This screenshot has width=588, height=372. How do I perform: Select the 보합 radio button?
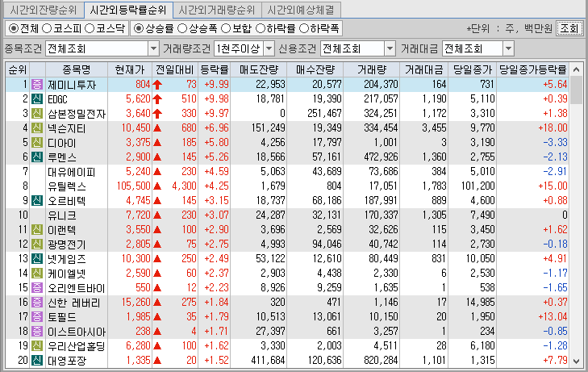coord(226,28)
